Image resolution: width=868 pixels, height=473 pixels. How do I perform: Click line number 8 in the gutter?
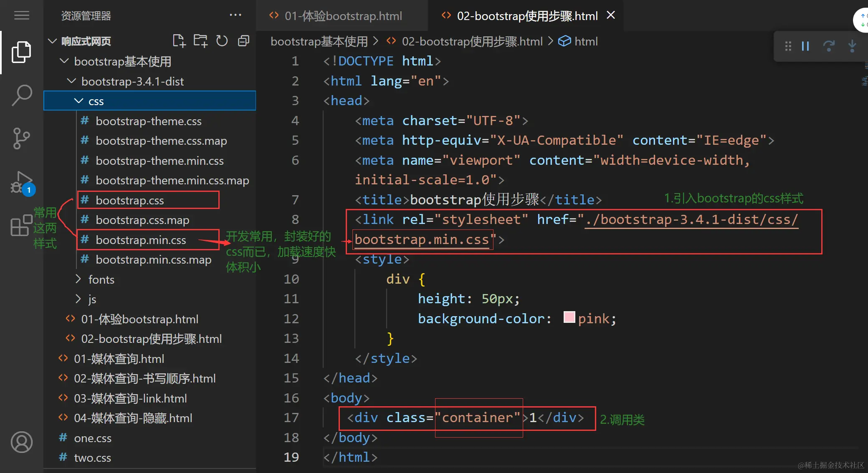pos(295,219)
